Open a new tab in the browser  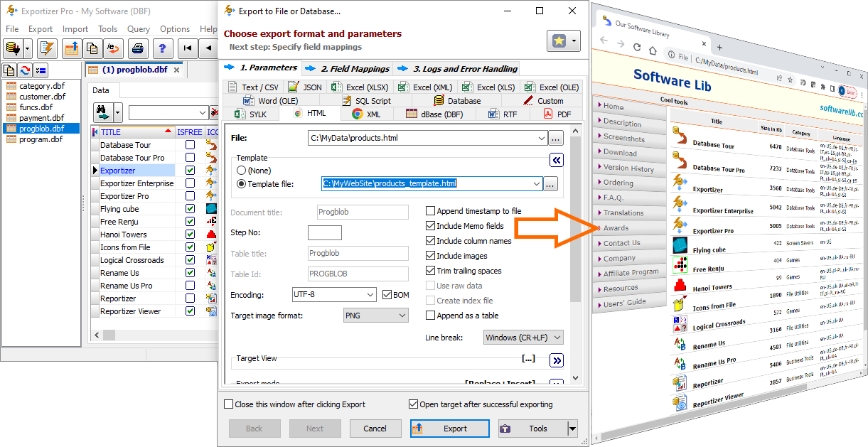[719, 47]
